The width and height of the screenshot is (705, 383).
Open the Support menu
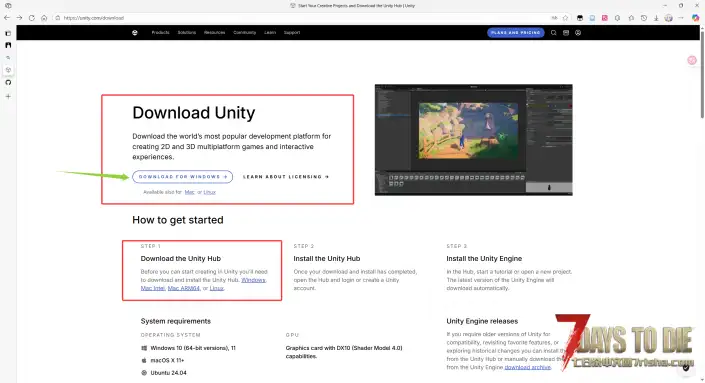[x=292, y=33]
